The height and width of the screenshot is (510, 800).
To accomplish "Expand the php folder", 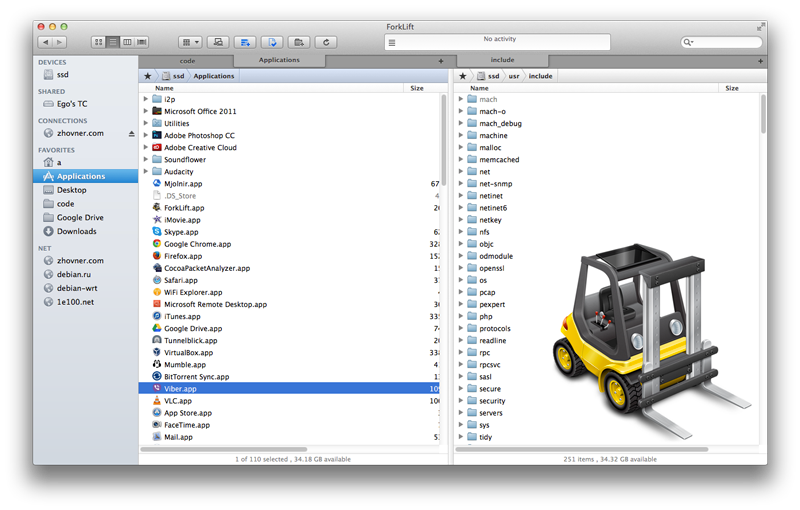I will [461, 316].
